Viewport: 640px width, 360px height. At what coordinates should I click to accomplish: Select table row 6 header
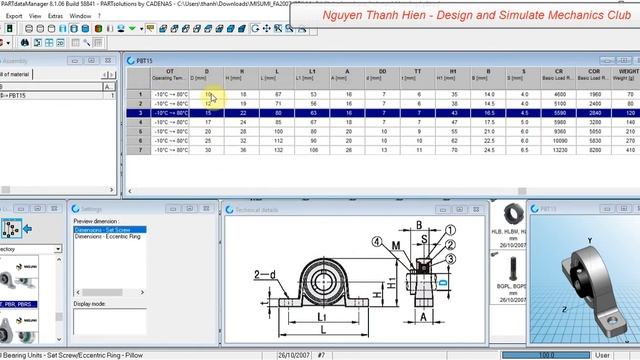pyautogui.click(x=139, y=141)
